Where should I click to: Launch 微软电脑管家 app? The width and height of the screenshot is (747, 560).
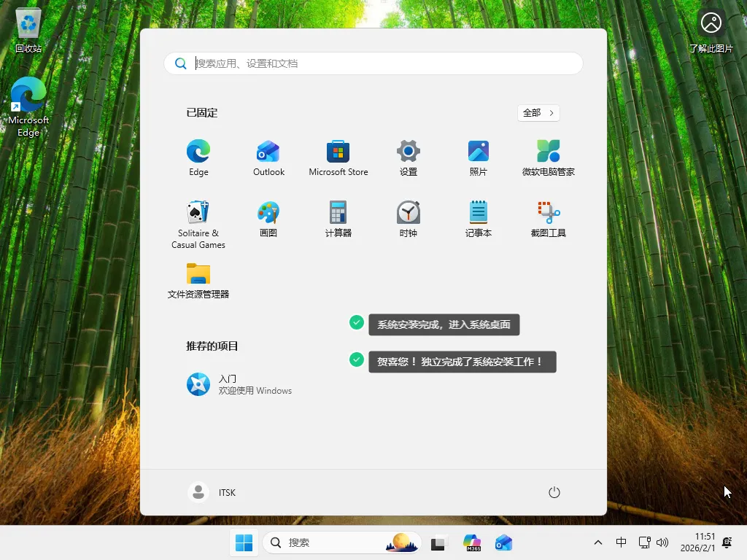549,158
